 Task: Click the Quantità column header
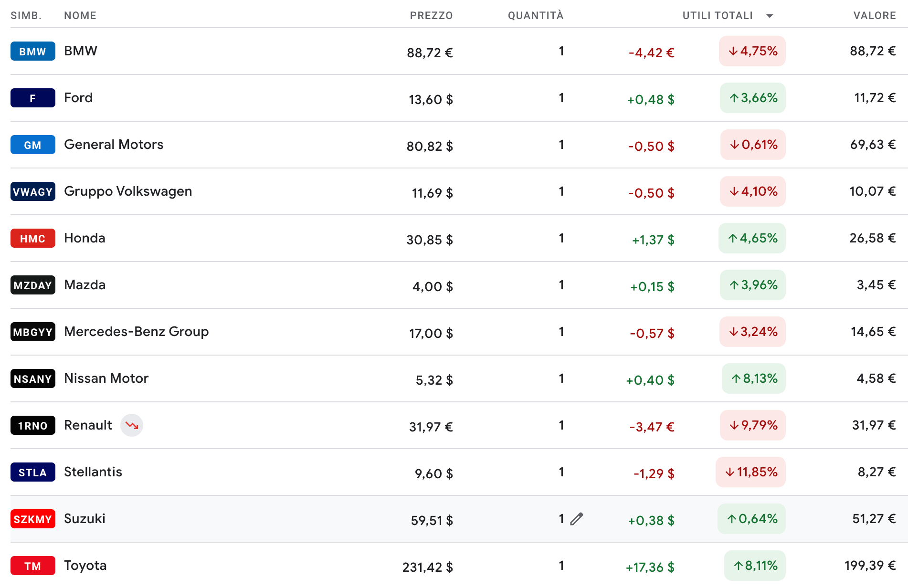pyautogui.click(x=536, y=16)
